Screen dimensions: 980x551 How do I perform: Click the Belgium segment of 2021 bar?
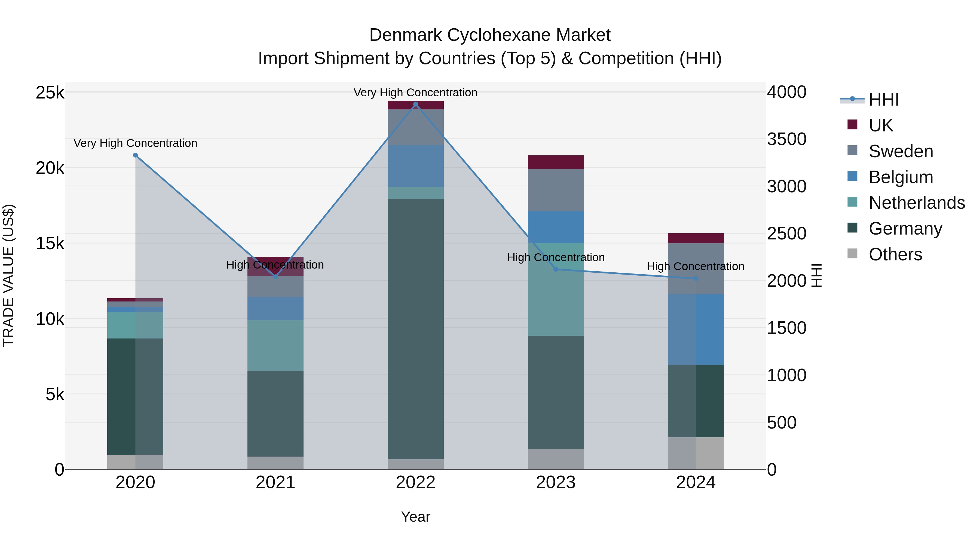coord(275,308)
